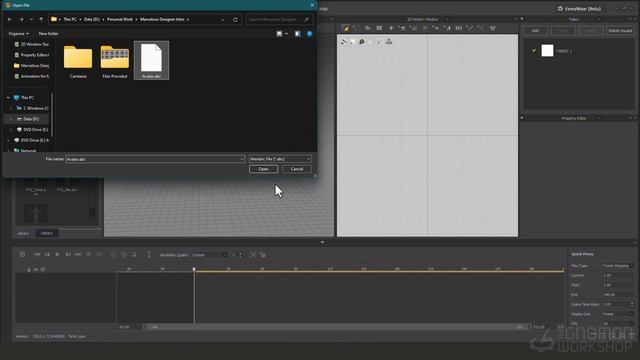
Task: Open the Organize menu
Action: pyautogui.click(x=18, y=33)
